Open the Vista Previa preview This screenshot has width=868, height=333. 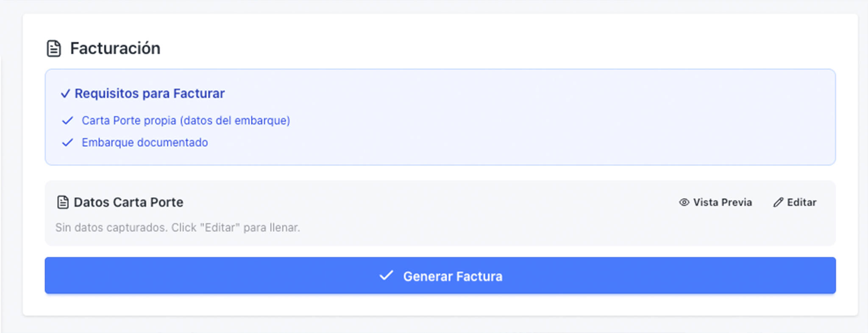[x=722, y=202]
